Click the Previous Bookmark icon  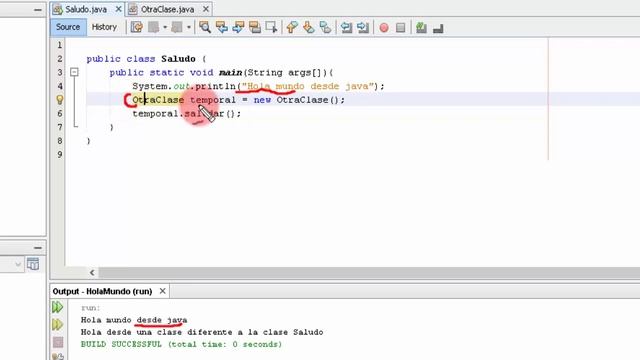click(x=292, y=27)
